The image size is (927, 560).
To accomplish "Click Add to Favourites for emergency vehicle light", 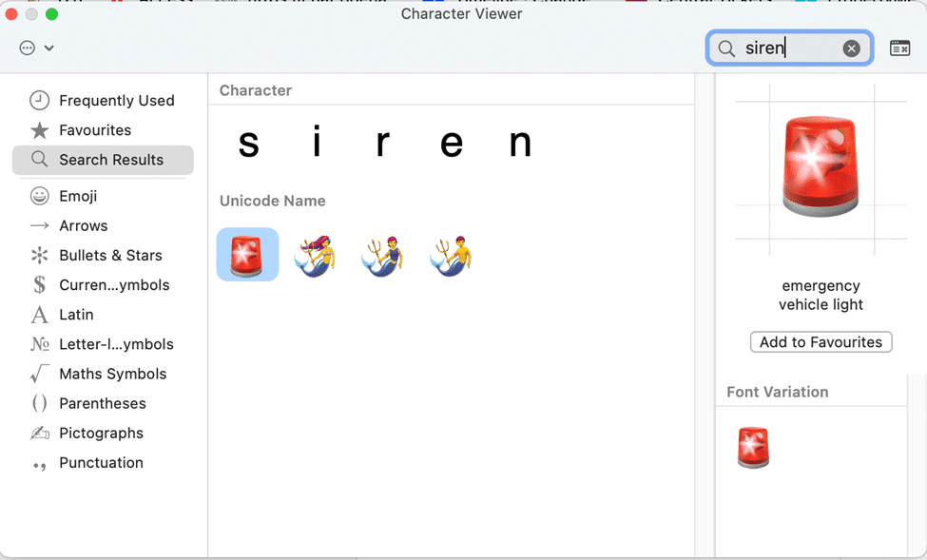I will [x=821, y=341].
